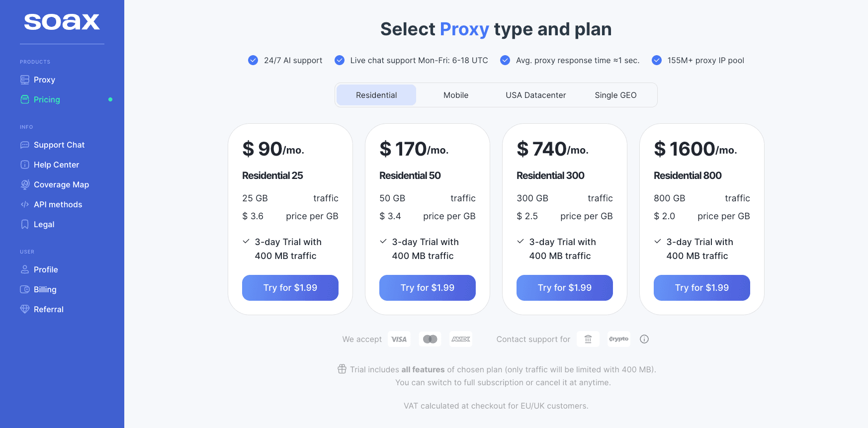Open Billing from the sidebar
The height and width of the screenshot is (428, 868).
pyautogui.click(x=45, y=290)
